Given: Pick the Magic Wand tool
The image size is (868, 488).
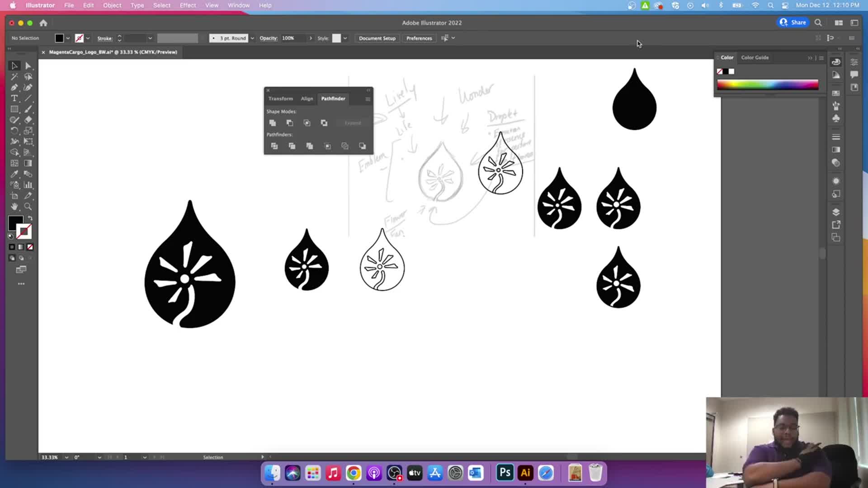Looking at the screenshot, I should point(14,77).
